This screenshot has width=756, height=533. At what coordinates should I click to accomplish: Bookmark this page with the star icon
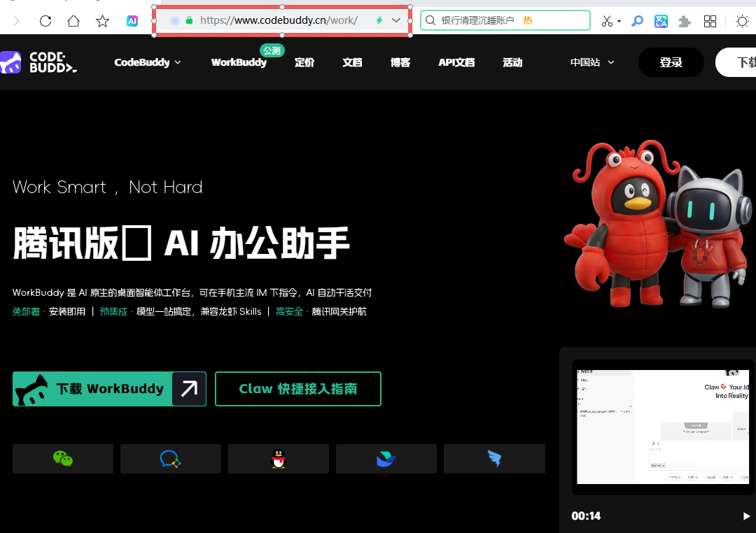tap(102, 21)
